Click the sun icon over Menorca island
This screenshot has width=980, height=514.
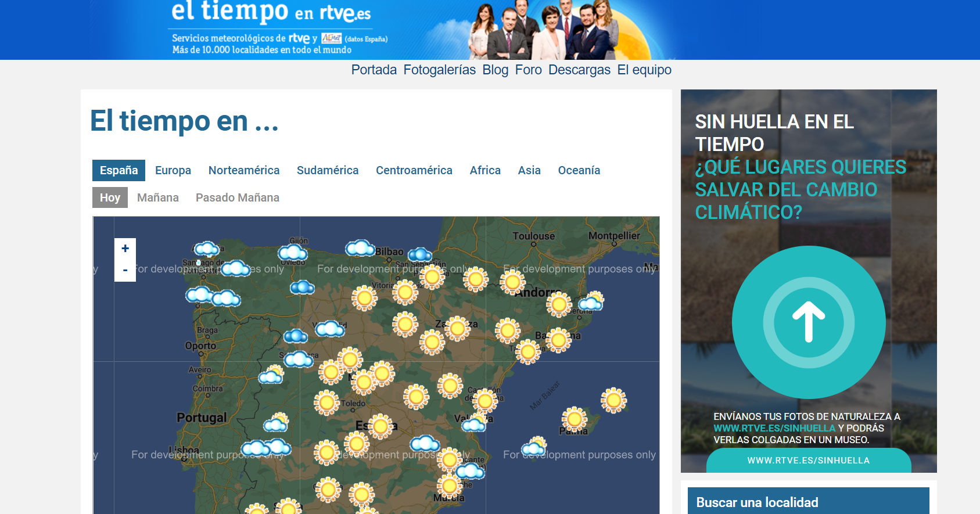613,400
